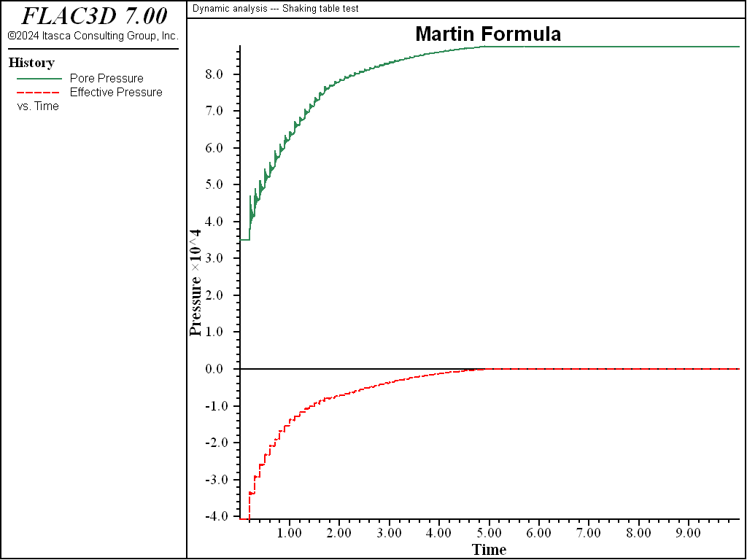Click the green Pore Pressure legend line
747x560 pixels.
[x=39, y=79]
